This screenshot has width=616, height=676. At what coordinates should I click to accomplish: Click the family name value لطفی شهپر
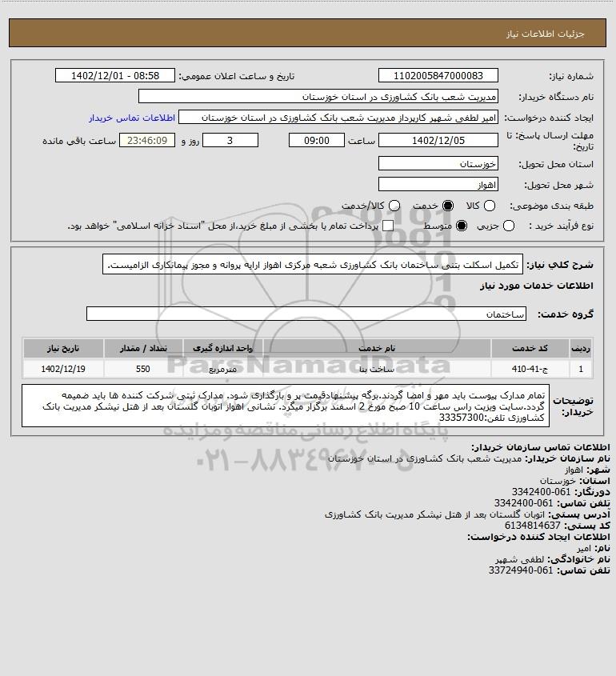[520, 559]
